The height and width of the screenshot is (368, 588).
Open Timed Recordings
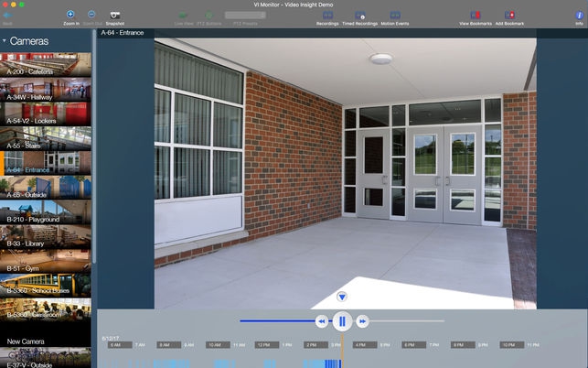pyautogui.click(x=359, y=15)
